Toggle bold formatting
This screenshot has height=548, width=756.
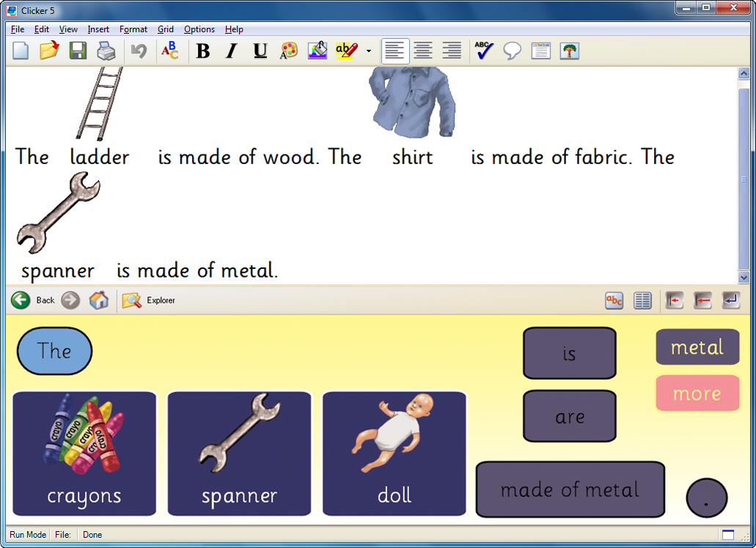[203, 51]
